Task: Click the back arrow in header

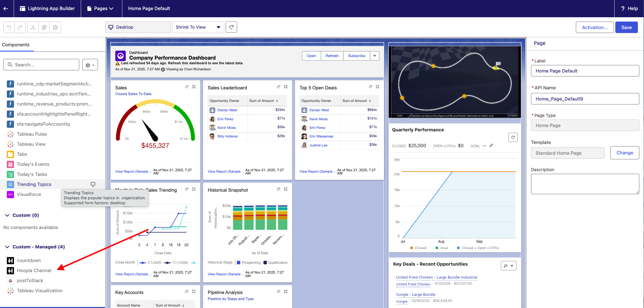Action: coord(6,9)
